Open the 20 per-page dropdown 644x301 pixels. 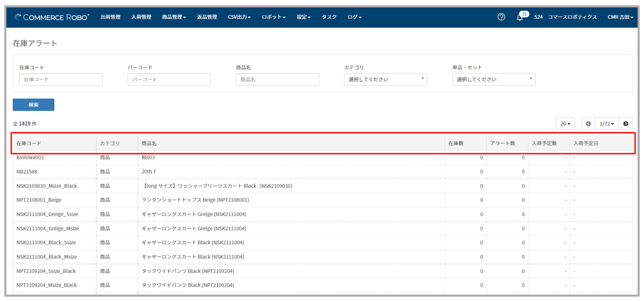(565, 124)
